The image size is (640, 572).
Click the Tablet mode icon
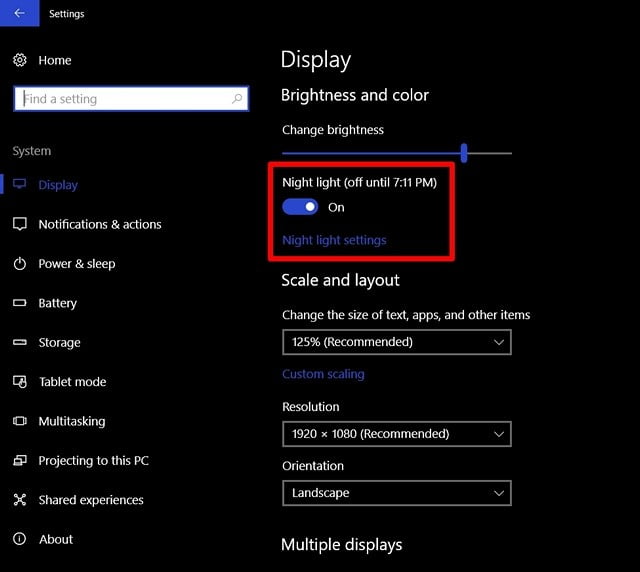coord(20,382)
